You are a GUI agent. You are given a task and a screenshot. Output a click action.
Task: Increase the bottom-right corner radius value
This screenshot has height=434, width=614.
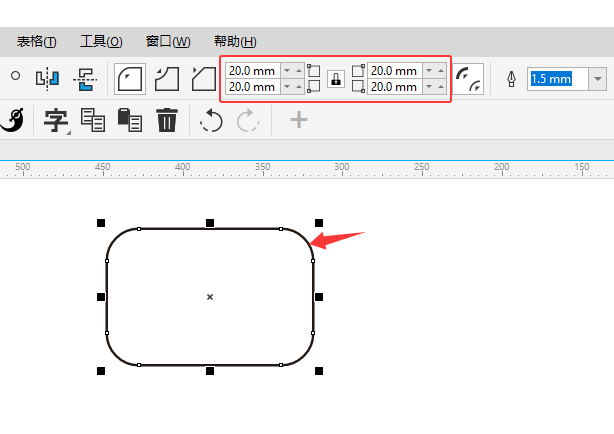tap(441, 87)
